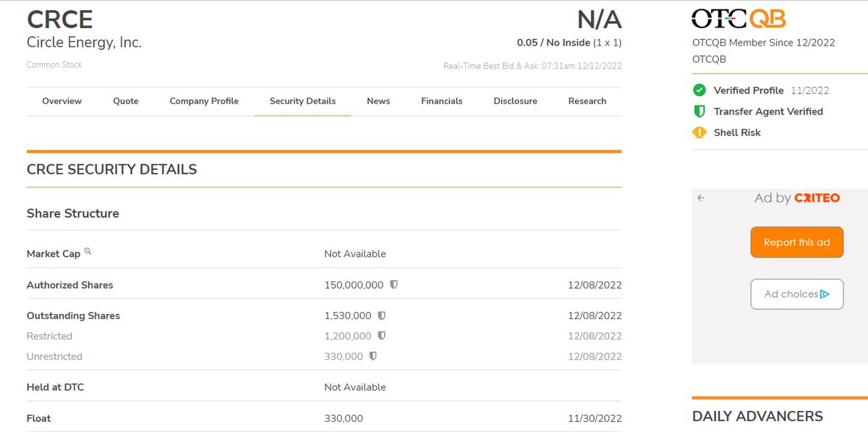Click the green Verified Profile checkmark icon
The width and height of the screenshot is (868, 432).
(x=699, y=90)
